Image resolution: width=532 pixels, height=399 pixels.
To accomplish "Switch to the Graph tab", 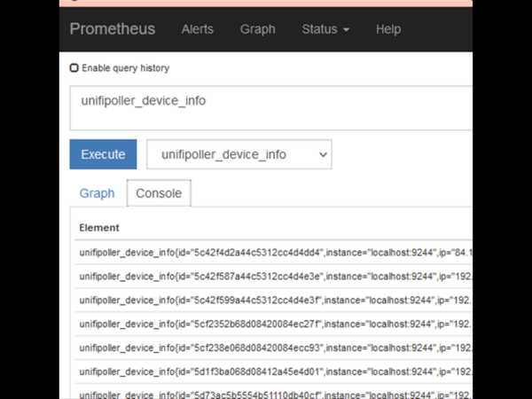I will click(97, 193).
